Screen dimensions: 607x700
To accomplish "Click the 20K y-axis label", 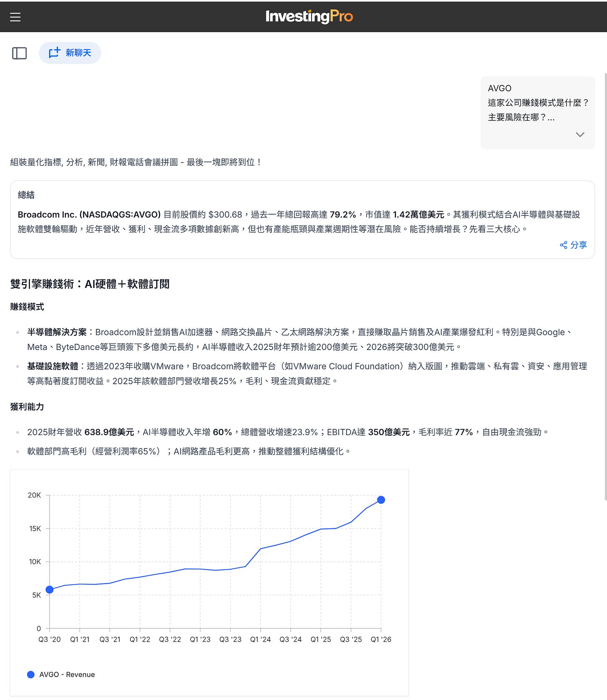I will (34, 495).
